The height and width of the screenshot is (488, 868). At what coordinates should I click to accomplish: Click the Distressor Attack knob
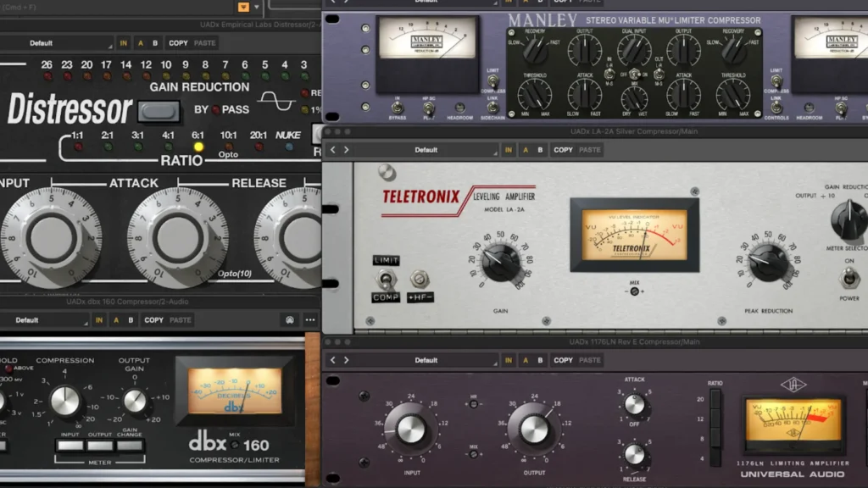177,237
